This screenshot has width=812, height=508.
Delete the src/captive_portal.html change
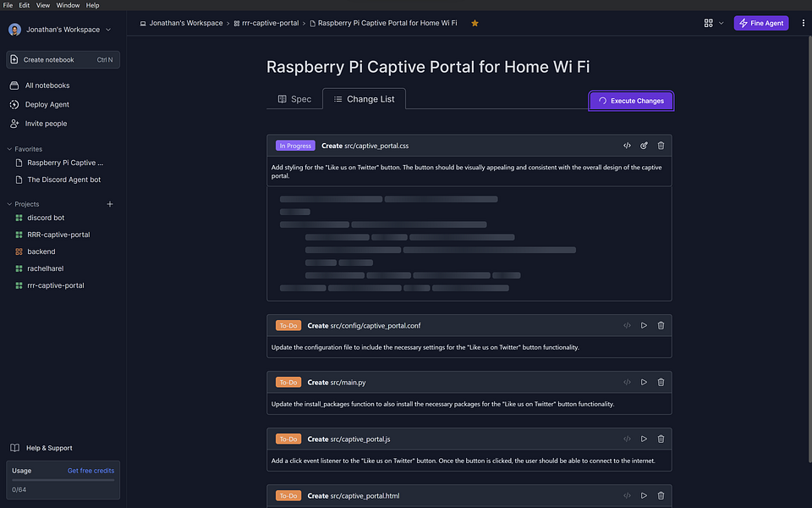click(x=661, y=495)
